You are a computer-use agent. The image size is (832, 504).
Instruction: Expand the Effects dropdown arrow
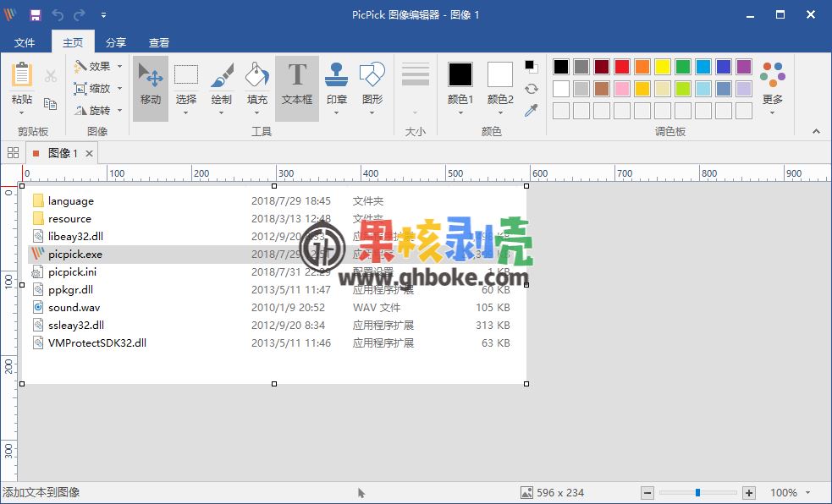click(x=120, y=66)
